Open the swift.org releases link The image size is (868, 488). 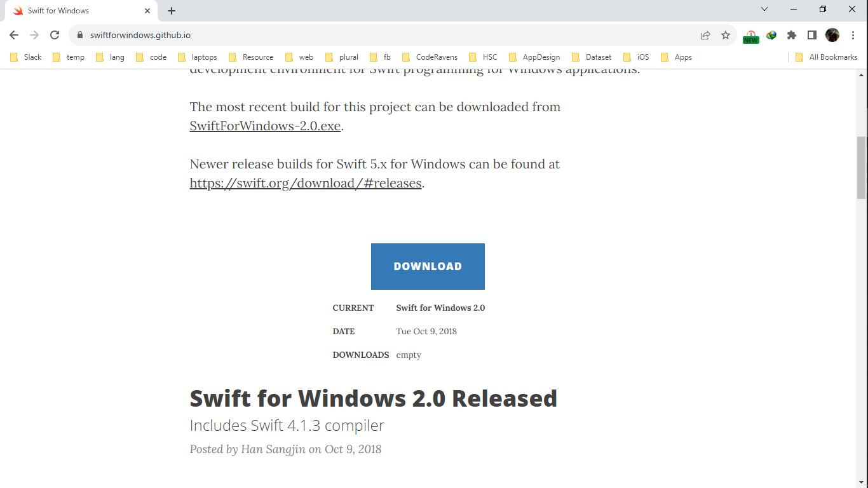click(x=306, y=183)
